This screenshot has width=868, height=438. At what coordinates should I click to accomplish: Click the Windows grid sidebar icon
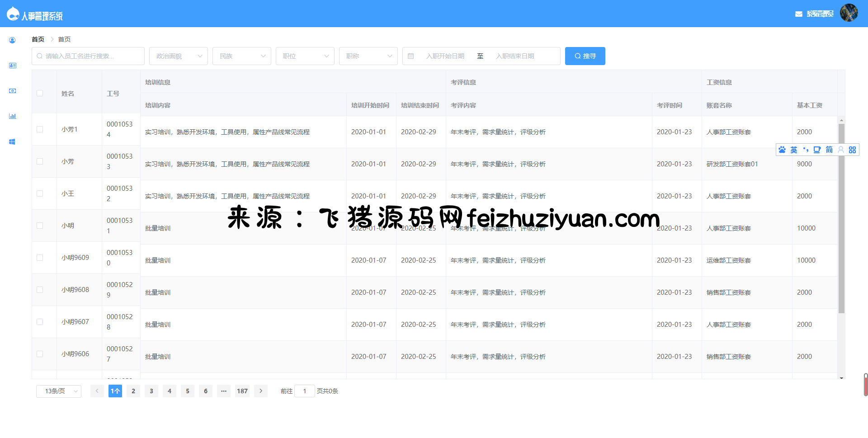click(x=12, y=141)
